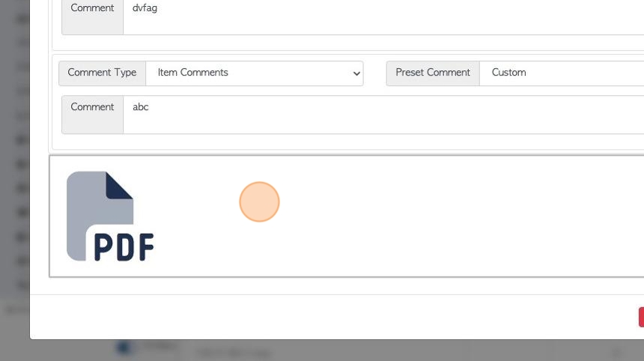Click the red button in dialog footer
Image resolution: width=644 pixels, height=361 pixels.
(641, 317)
